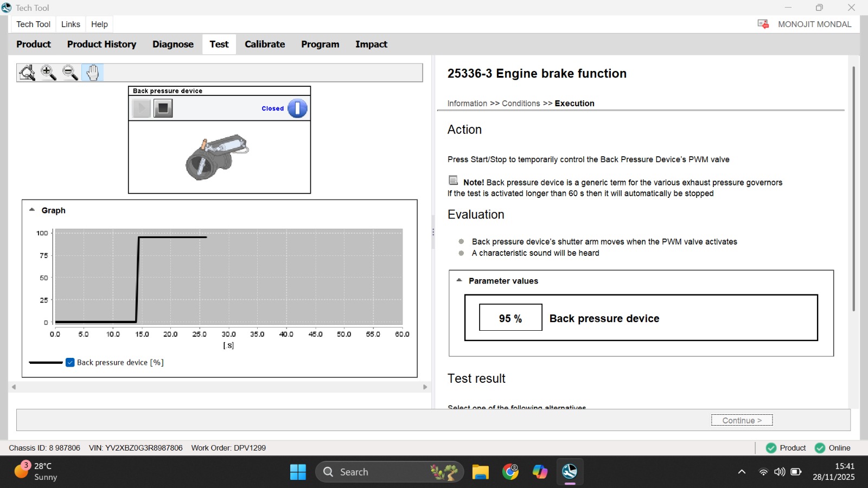Screen dimensions: 868x488
Task: Click the user account icon beside MONOJIT MONDAL
Action: 763,24
